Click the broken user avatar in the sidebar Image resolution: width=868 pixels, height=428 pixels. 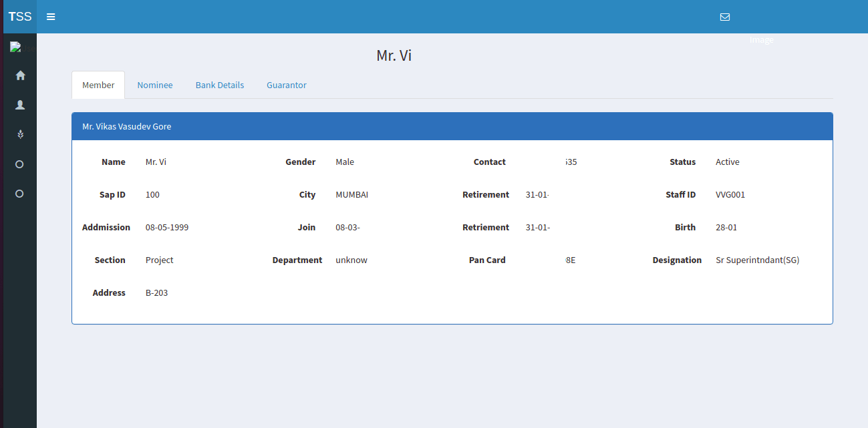(16, 47)
